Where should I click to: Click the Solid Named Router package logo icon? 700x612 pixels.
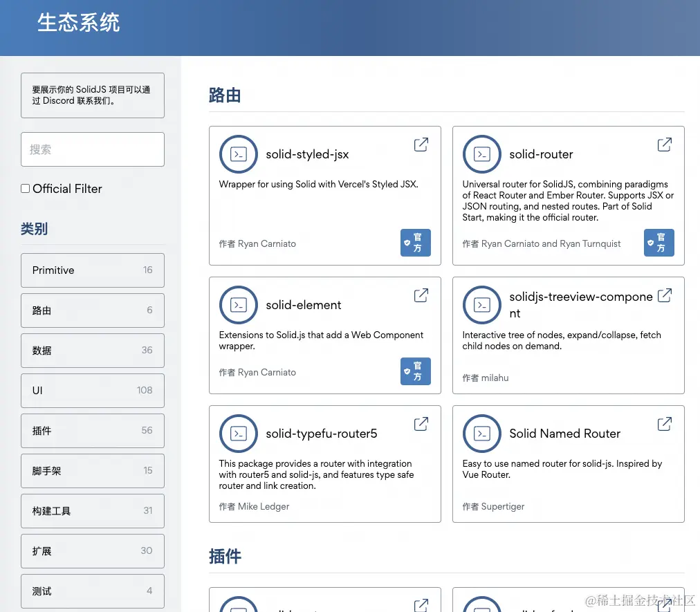point(482,434)
